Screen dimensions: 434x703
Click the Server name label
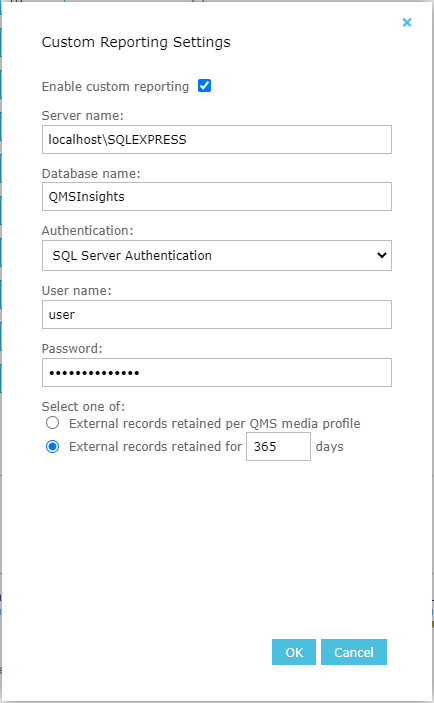[82, 116]
